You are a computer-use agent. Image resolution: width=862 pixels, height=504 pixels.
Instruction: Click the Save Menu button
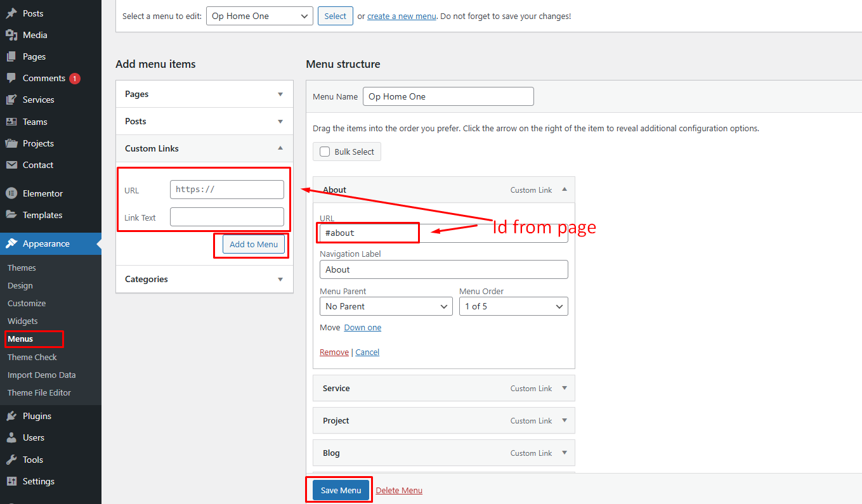click(x=341, y=490)
